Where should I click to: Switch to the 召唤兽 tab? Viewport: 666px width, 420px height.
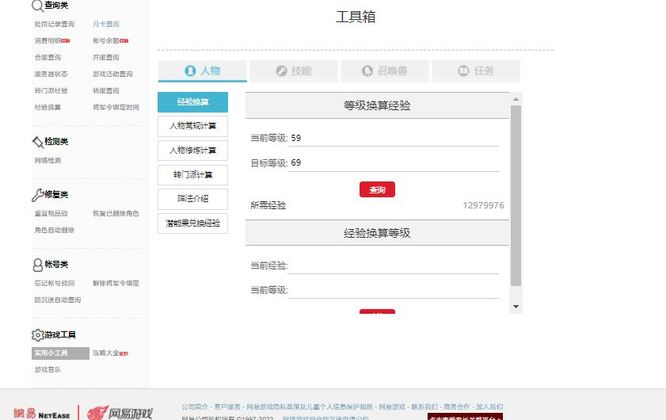click(384, 70)
